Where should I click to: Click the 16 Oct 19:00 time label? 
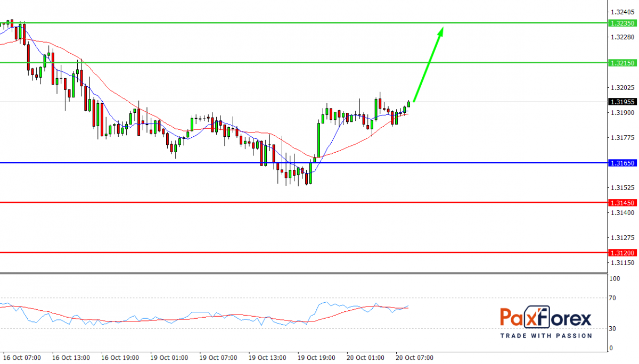pyautogui.click(x=120, y=358)
